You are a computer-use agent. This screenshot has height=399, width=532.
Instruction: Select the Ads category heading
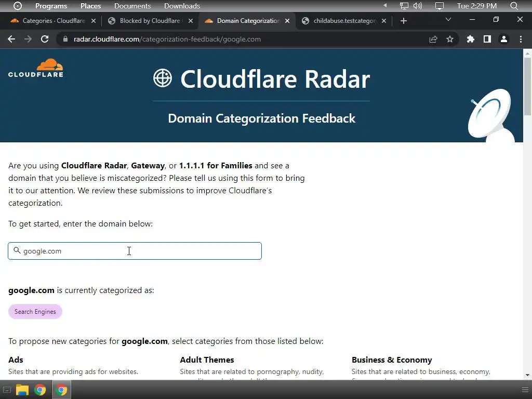[x=16, y=360]
